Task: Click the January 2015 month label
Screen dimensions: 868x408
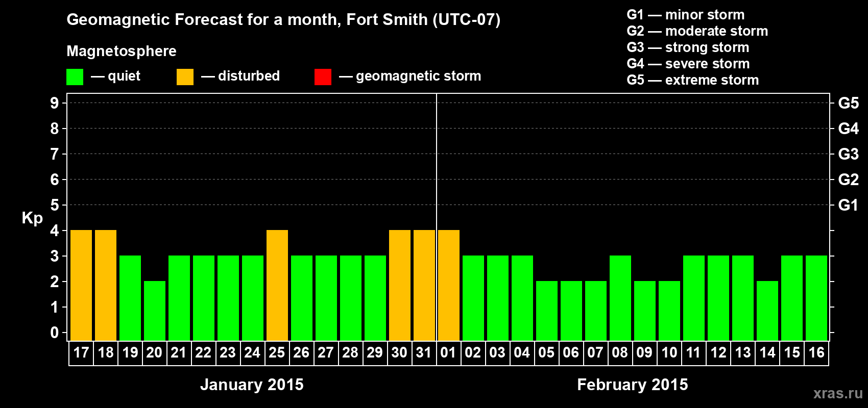Action: click(x=252, y=385)
